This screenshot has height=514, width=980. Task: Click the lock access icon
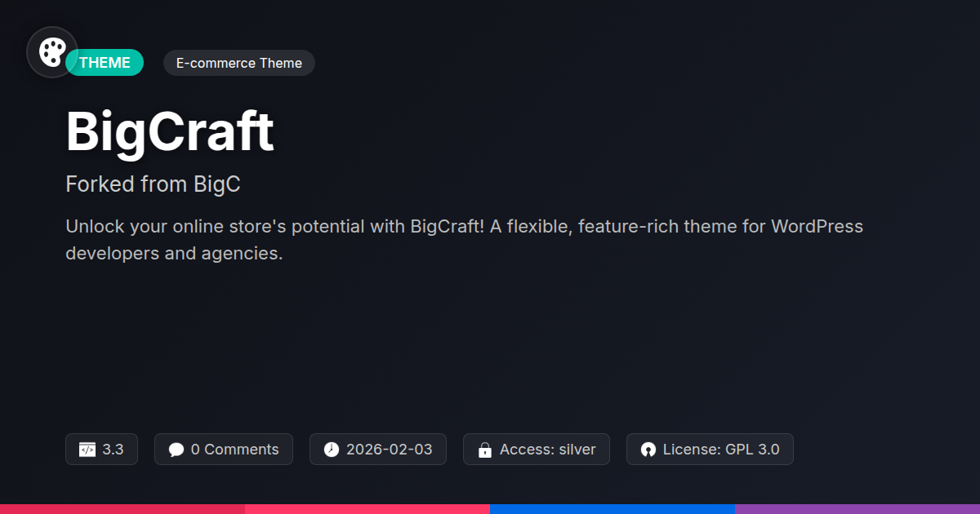click(484, 450)
